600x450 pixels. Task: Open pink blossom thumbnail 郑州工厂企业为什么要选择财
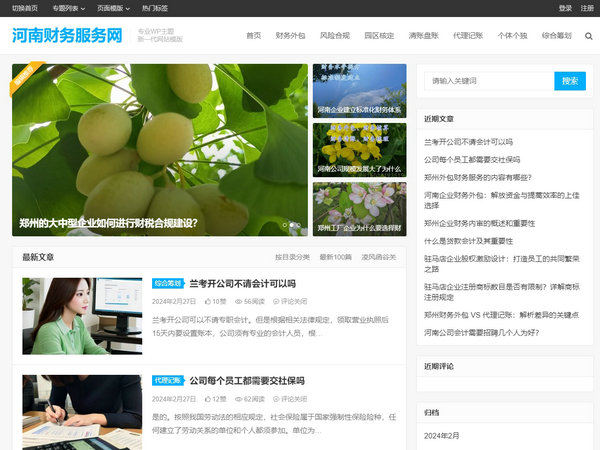tap(360, 209)
